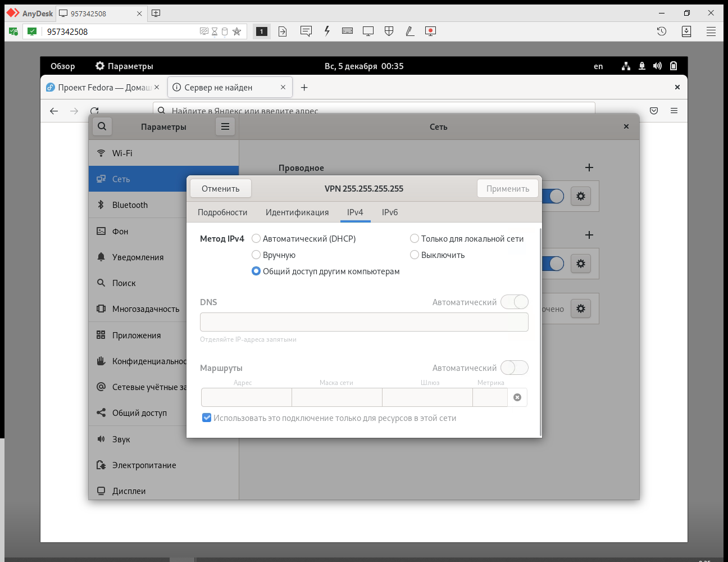Click browser back arrow
Viewport: 728px width, 562px height.
click(x=54, y=111)
